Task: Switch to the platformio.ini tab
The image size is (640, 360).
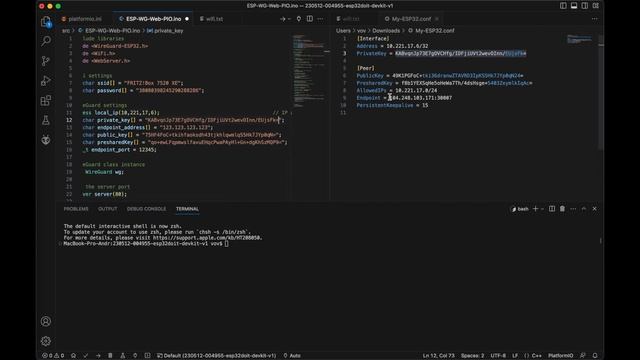Action: (x=82, y=19)
